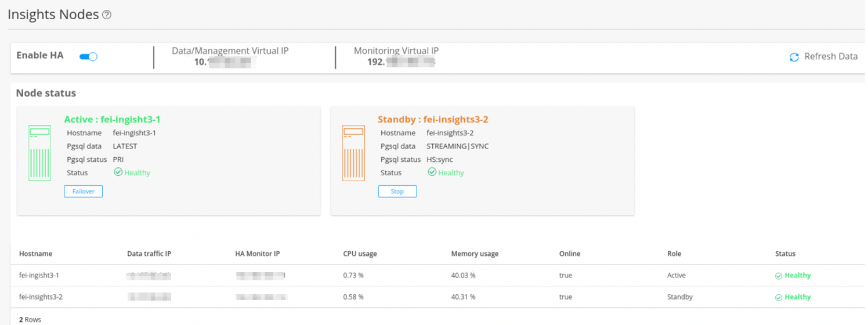Click the CPU usage column header
Image resolution: width=868 pixels, height=325 pixels.
(x=360, y=254)
